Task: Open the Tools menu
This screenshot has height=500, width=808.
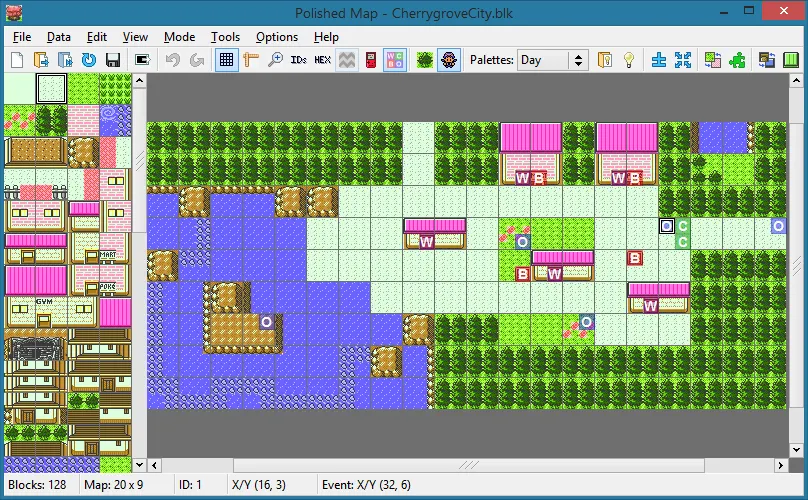Action: [x=225, y=37]
